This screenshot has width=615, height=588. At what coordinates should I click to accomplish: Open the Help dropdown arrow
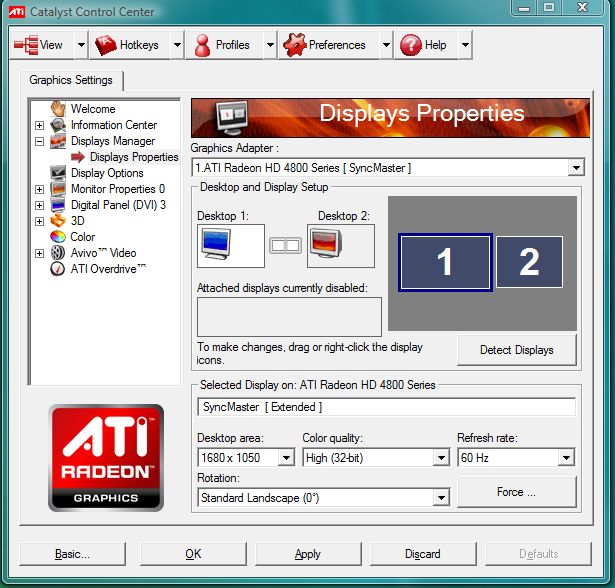tap(465, 45)
